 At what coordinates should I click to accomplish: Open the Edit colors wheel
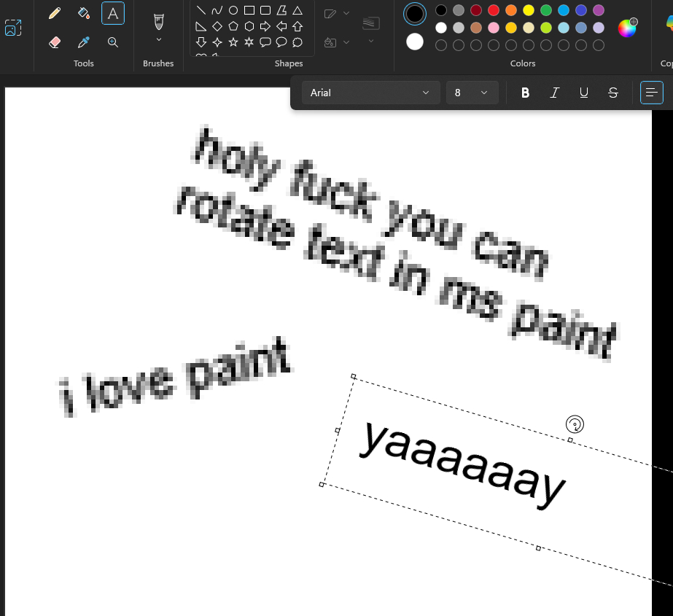pyautogui.click(x=627, y=28)
